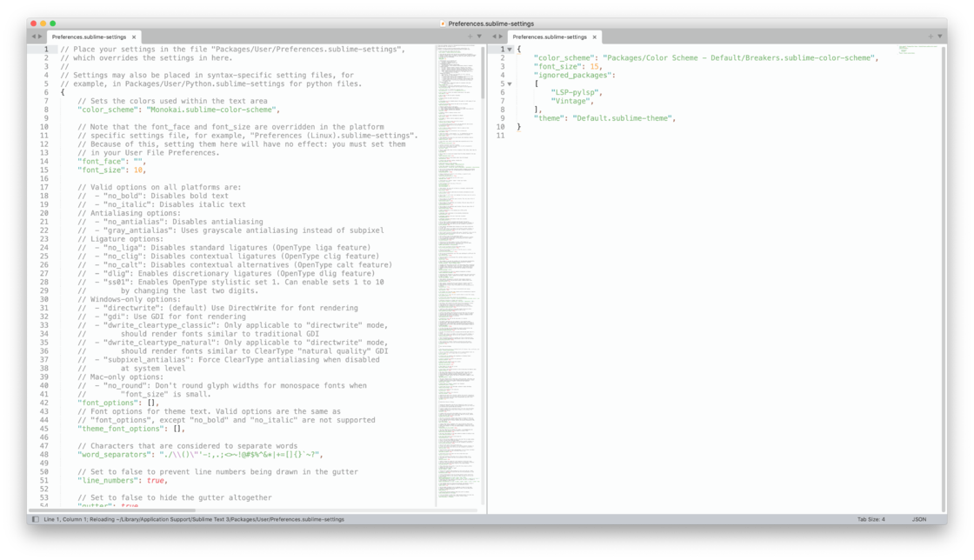Open the tab list with the down-triangle icon
Viewport: 974px width, 560px height.
pyautogui.click(x=479, y=37)
